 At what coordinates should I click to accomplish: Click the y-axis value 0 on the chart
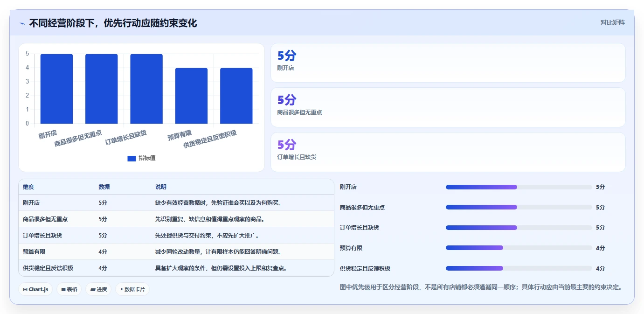27,124
